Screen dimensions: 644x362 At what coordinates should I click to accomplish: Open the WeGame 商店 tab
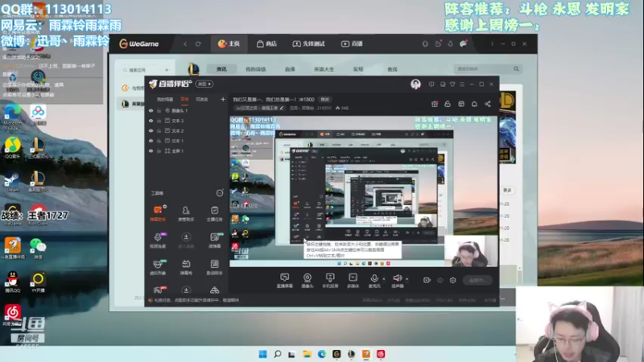(x=266, y=43)
